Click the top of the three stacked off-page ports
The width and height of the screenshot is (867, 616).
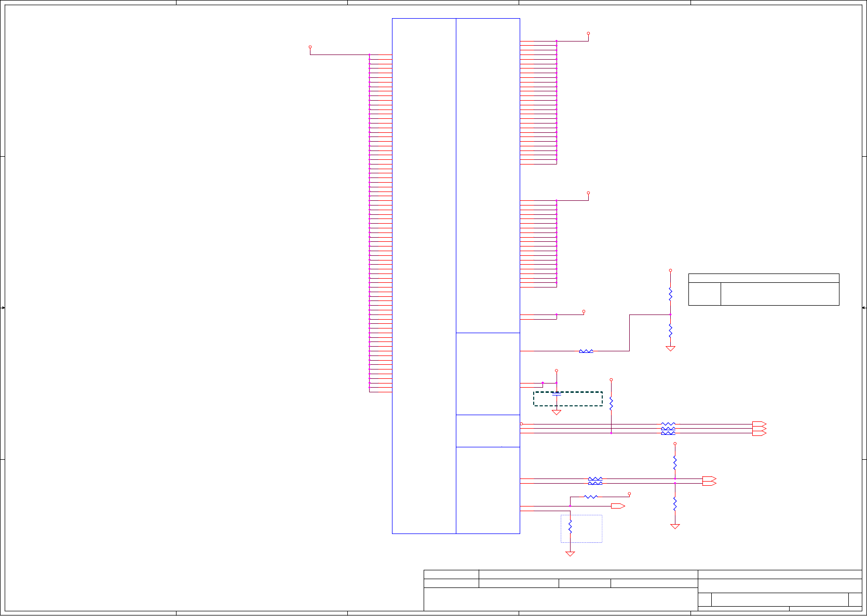[759, 424]
